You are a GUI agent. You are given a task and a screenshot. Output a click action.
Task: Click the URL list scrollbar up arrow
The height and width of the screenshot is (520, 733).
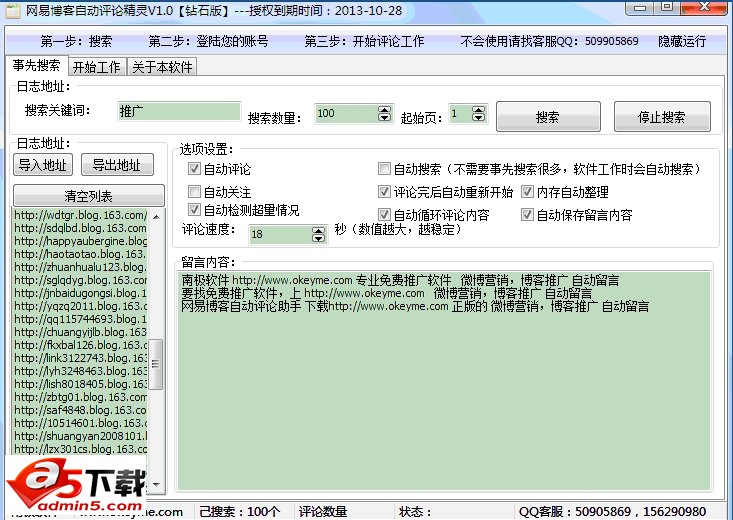click(157, 217)
